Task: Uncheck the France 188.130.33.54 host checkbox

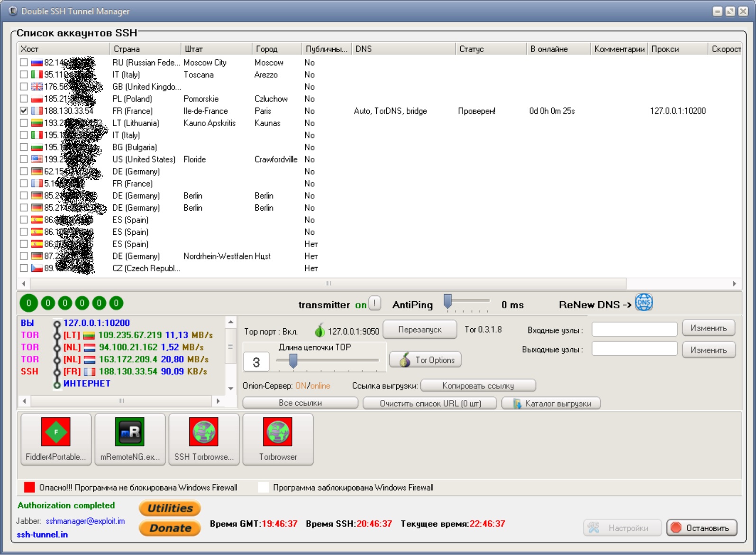Action: [x=24, y=111]
